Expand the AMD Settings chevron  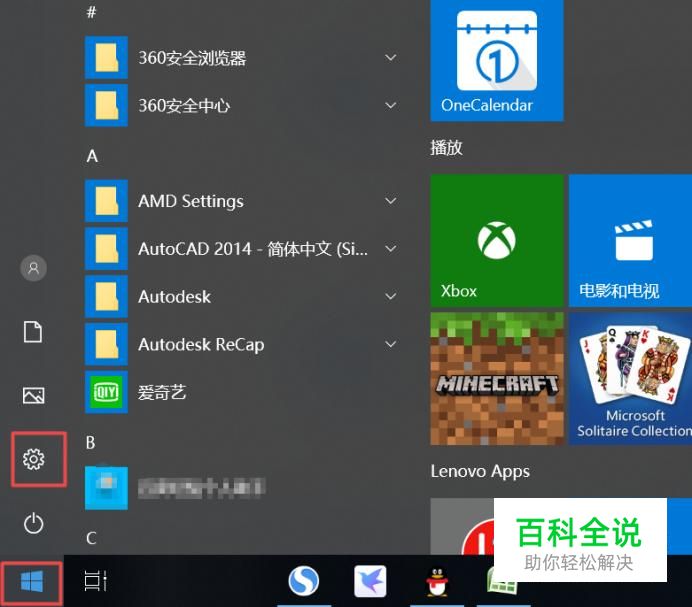click(390, 201)
